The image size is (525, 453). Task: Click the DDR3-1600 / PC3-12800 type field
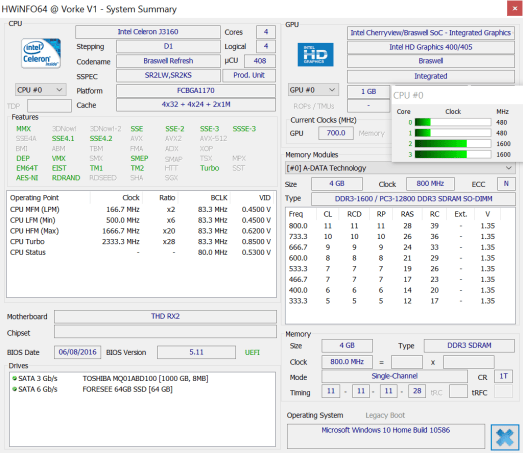(413, 199)
